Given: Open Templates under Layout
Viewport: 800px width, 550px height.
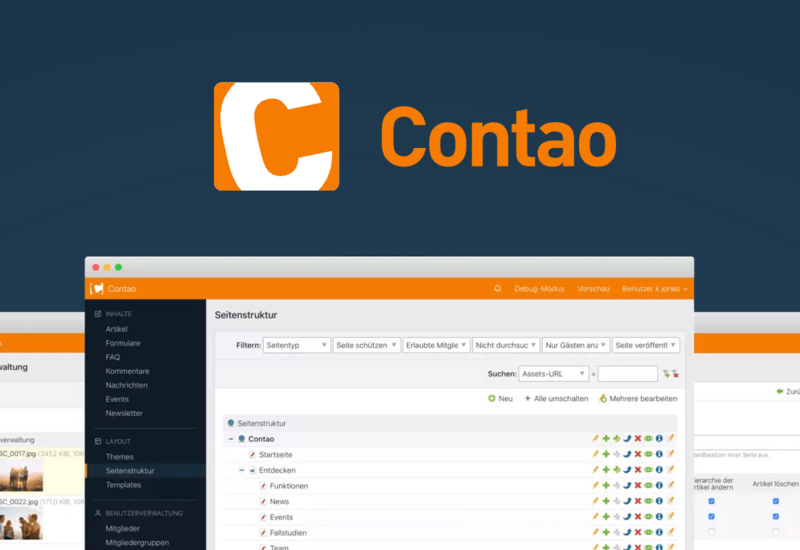Looking at the screenshot, I should pos(123,485).
